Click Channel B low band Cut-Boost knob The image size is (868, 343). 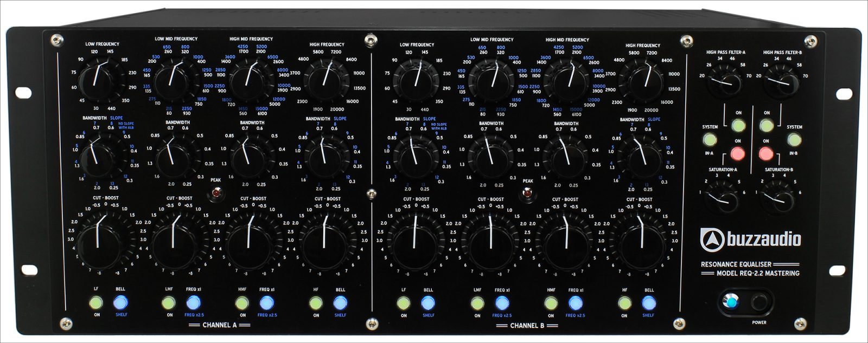tap(414, 240)
